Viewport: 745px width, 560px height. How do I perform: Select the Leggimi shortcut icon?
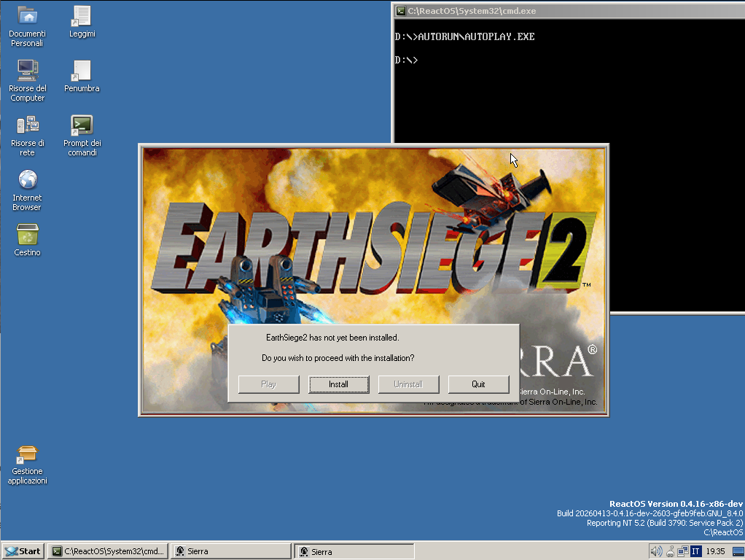point(82,16)
